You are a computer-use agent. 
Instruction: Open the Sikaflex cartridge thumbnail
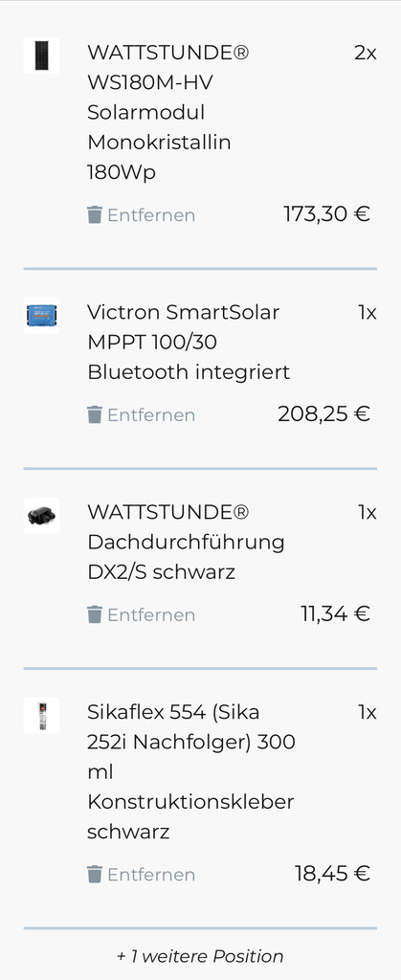[42, 715]
